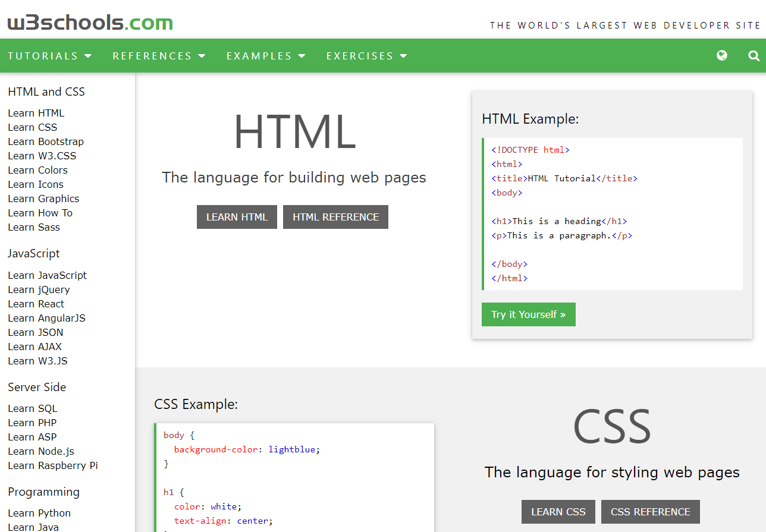Open Learn AJAX sidebar link
Viewport: 766px width, 532px height.
(34, 347)
